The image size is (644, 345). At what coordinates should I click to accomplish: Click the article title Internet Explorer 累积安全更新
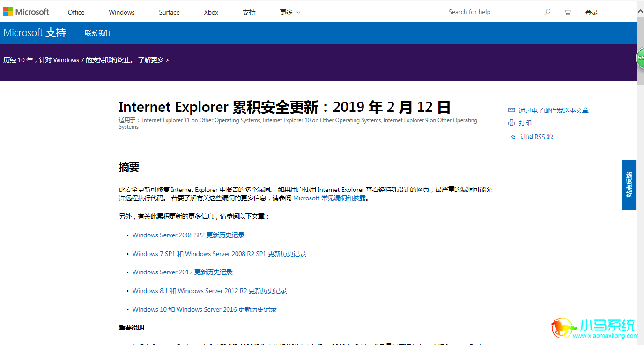pyautogui.click(x=284, y=107)
